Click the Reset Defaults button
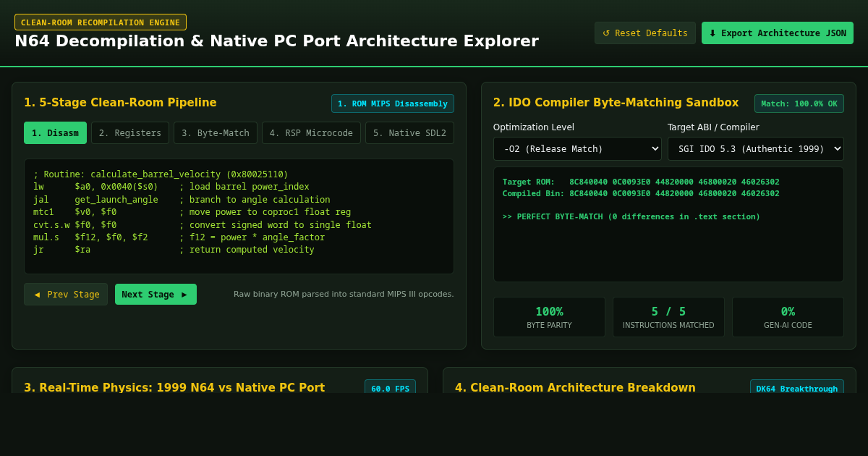 click(x=645, y=33)
